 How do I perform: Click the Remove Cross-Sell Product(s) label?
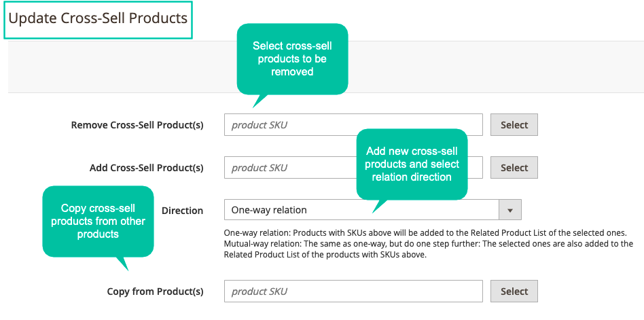pos(137,125)
